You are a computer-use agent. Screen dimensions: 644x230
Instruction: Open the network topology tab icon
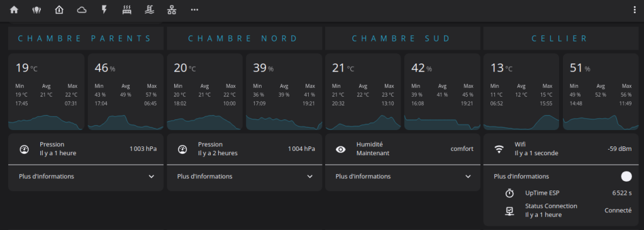[172, 10]
